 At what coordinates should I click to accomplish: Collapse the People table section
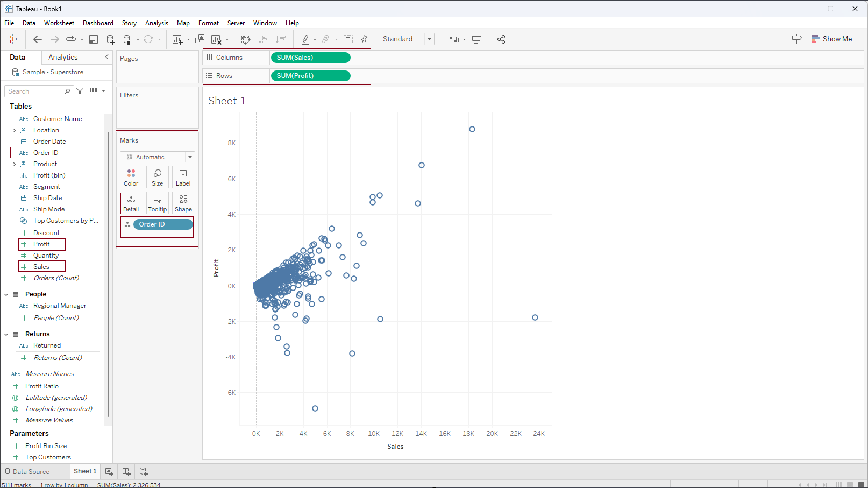click(x=6, y=294)
